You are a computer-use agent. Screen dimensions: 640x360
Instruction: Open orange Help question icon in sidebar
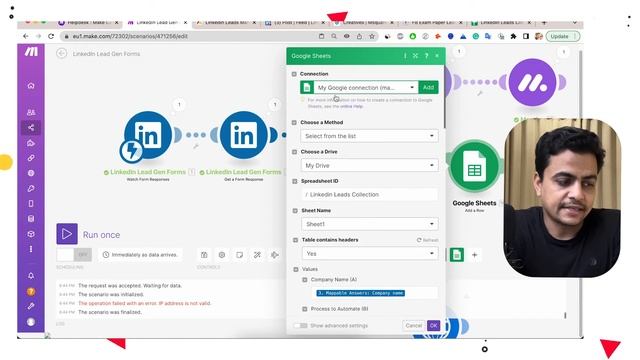point(31,291)
